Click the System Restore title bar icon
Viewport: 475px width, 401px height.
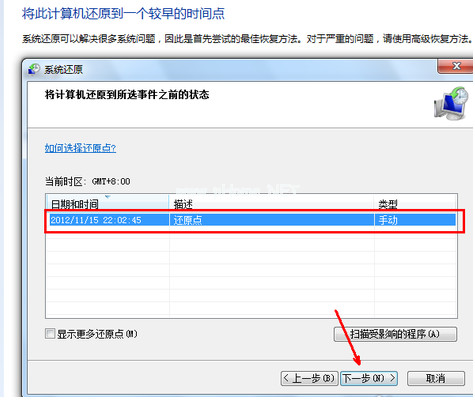coord(34,69)
